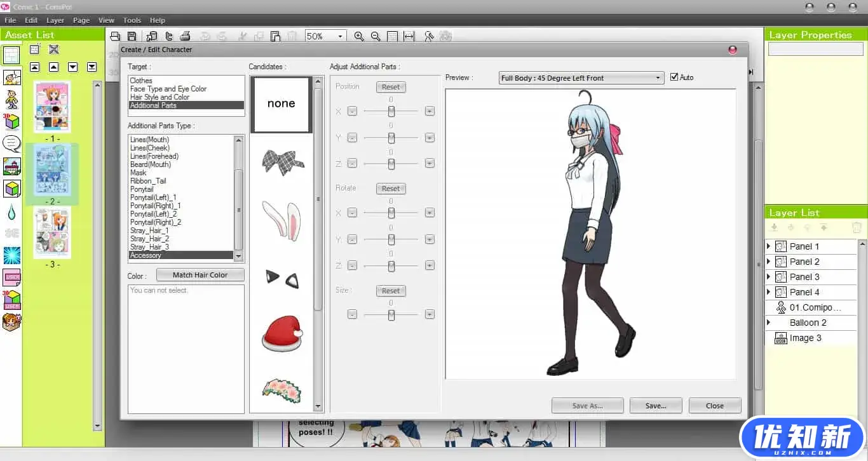The height and width of the screenshot is (461, 868).
Task: Open the Tools menu
Action: pos(132,20)
